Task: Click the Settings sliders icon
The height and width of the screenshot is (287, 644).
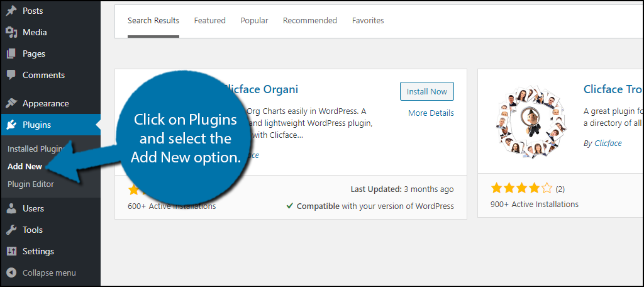Action: pos(11,251)
